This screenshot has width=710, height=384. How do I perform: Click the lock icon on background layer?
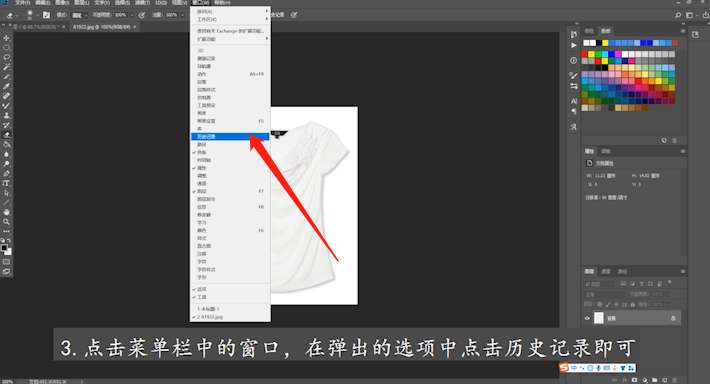click(x=673, y=318)
